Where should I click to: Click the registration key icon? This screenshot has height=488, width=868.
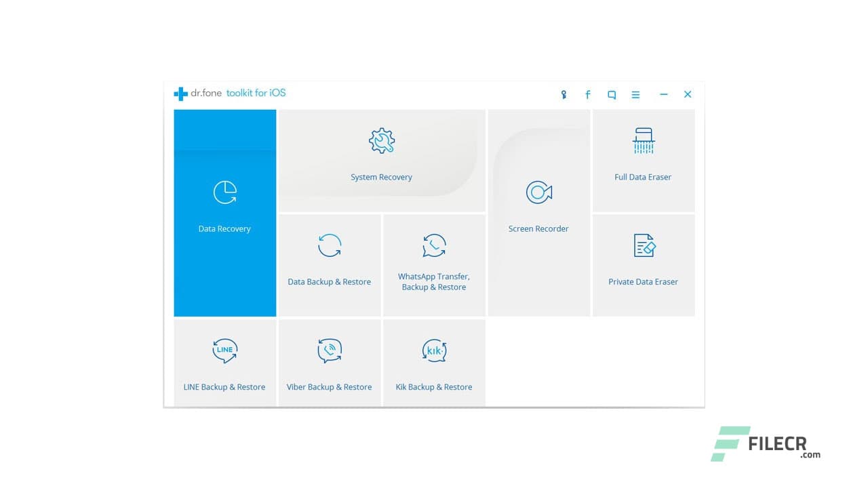(564, 94)
